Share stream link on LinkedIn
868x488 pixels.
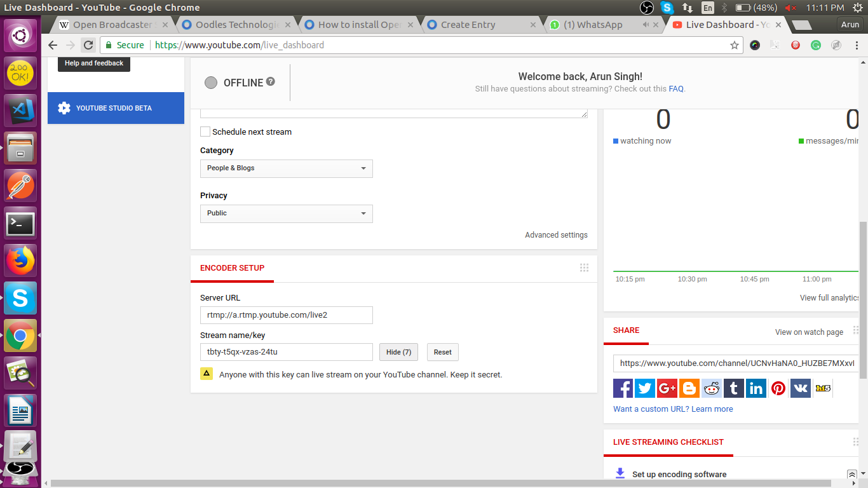[x=756, y=388]
